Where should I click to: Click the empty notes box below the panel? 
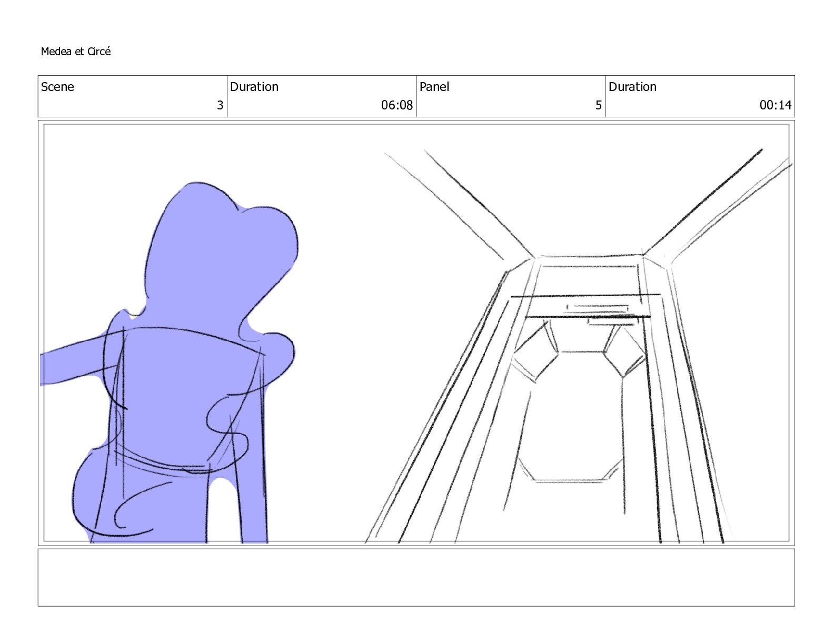click(416, 578)
